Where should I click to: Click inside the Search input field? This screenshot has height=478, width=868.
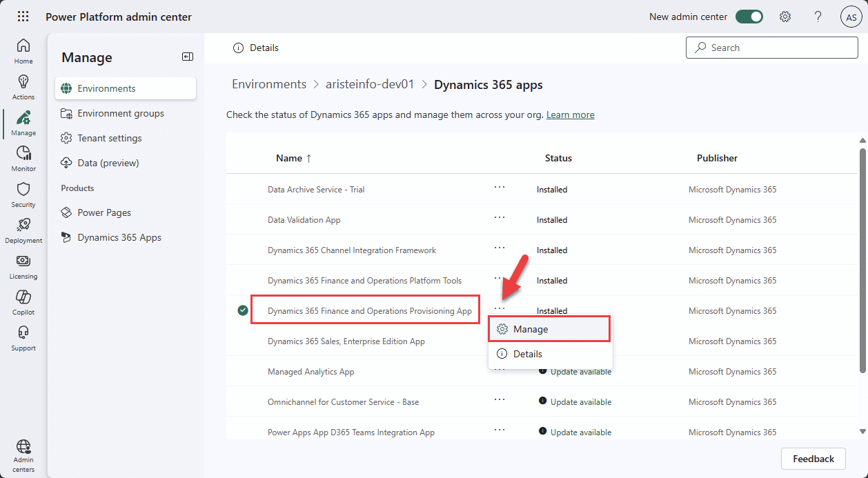[x=771, y=48]
